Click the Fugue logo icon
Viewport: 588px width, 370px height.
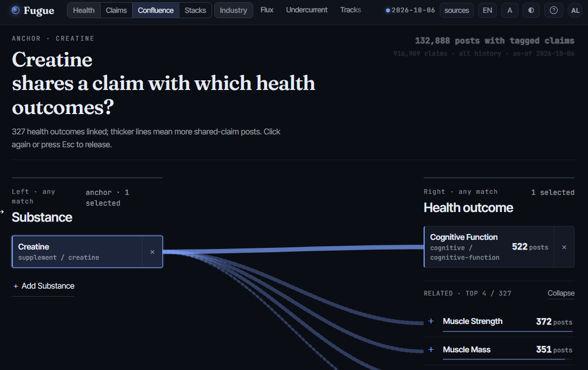pyautogui.click(x=16, y=10)
